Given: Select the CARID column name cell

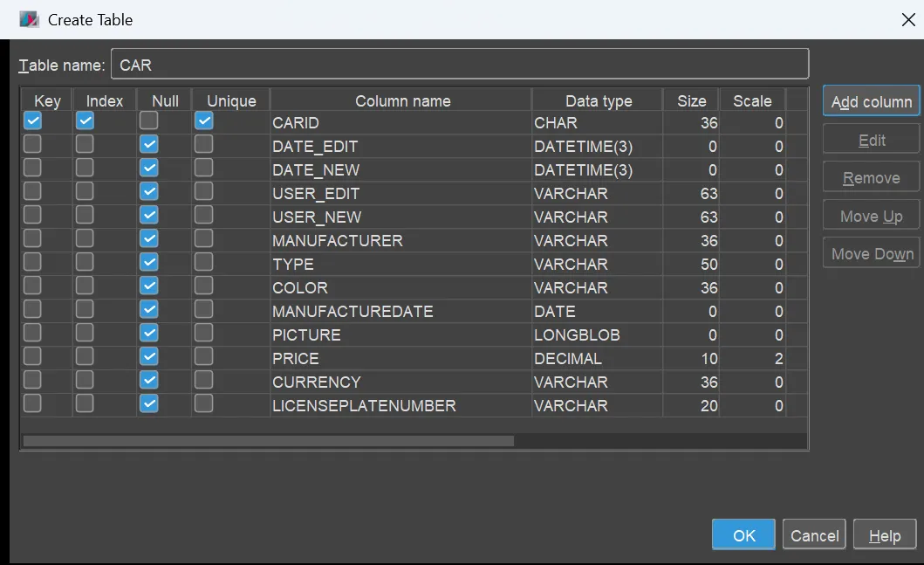Looking at the screenshot, I should pyautogui.click(x=400, y=122).
